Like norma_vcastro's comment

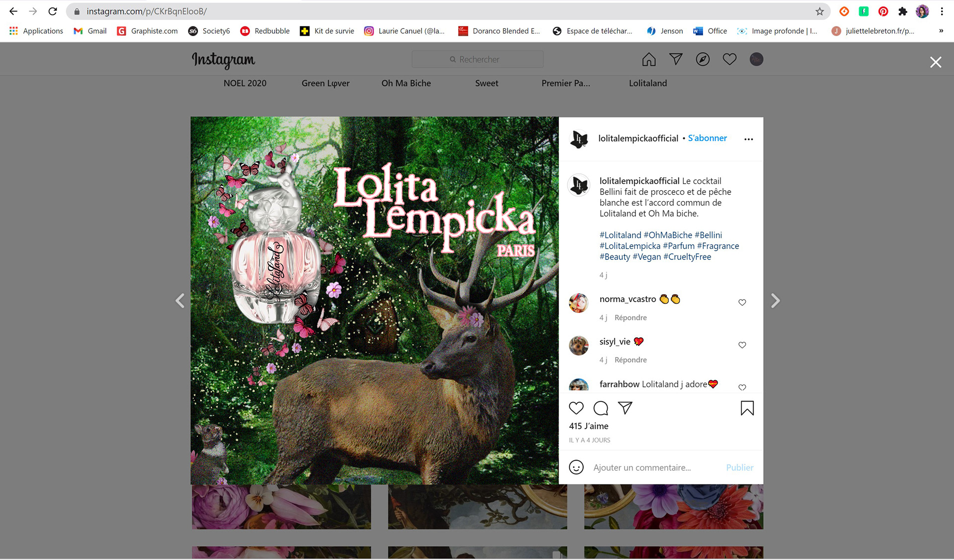coord(742,302)
